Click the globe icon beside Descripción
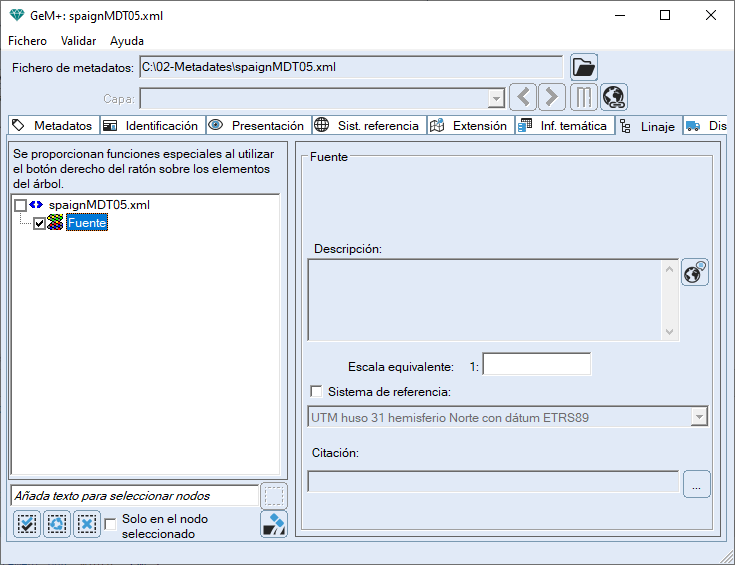 click(x=695, y=273)
